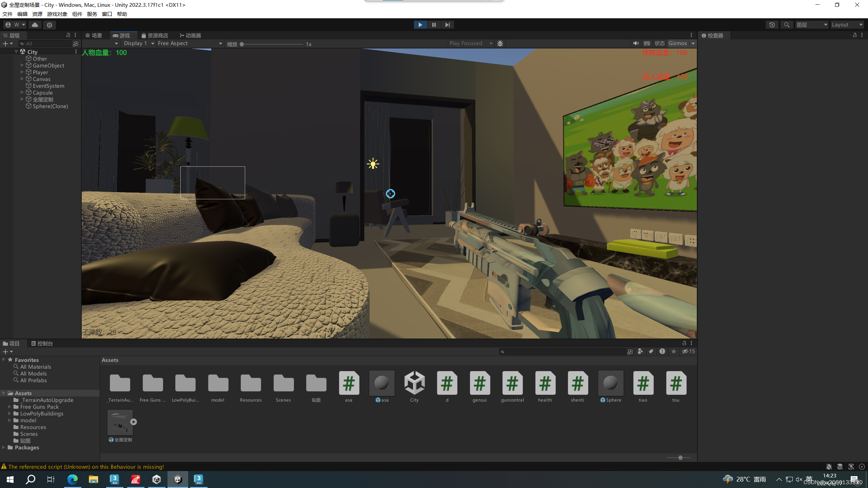Image resolution: width=868 pixels, height=488 pixels.
Task: Open the Console tab
Action: [x=42, y=343]
